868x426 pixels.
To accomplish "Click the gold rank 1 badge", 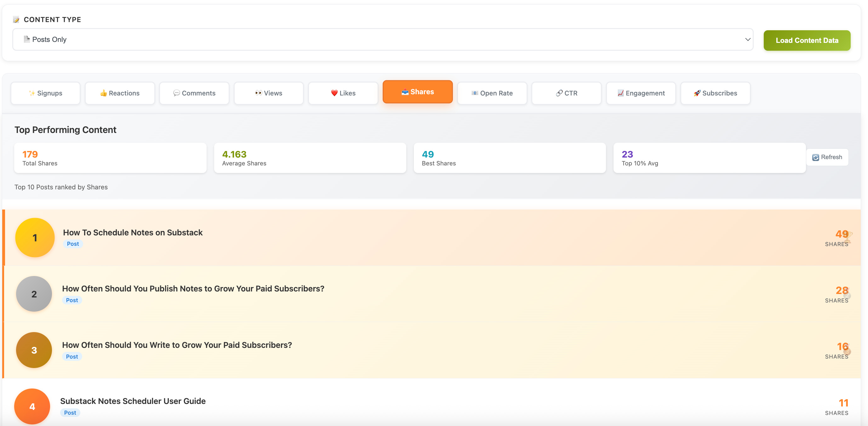I will 35,238.
